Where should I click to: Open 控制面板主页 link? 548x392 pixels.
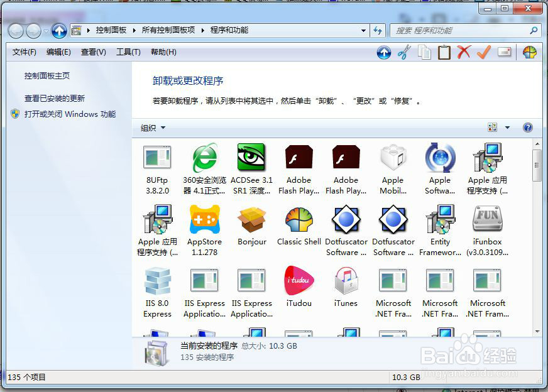pyautogui.click(x=47, y=76)
